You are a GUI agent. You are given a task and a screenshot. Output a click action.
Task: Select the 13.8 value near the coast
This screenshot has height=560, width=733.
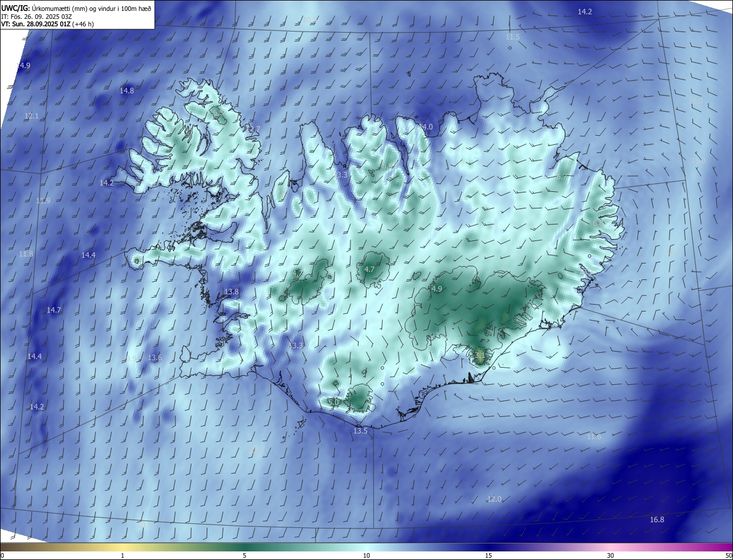coord(231,291)
